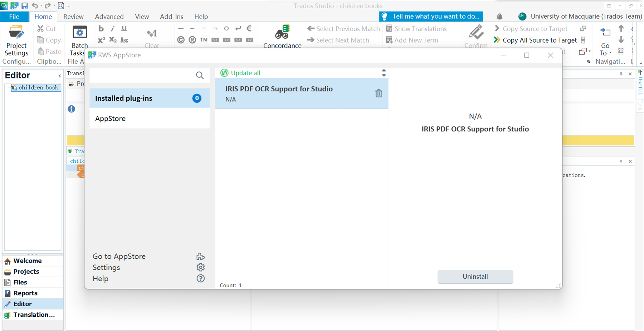Switch to the Review ribbon tab
Screen dimensions: 644x331
point(73,16)
